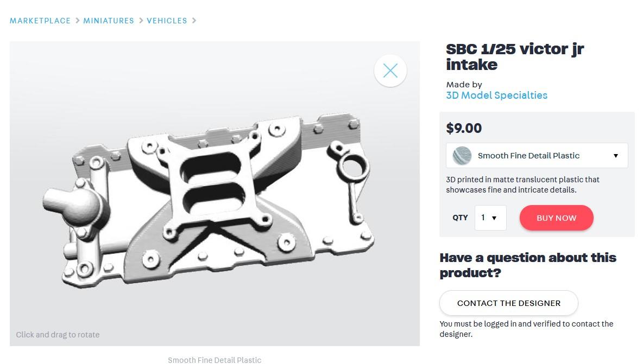Click the 'You must be logged in' note
The width and height of the screenshot is (643, 364).
point(527,329)
